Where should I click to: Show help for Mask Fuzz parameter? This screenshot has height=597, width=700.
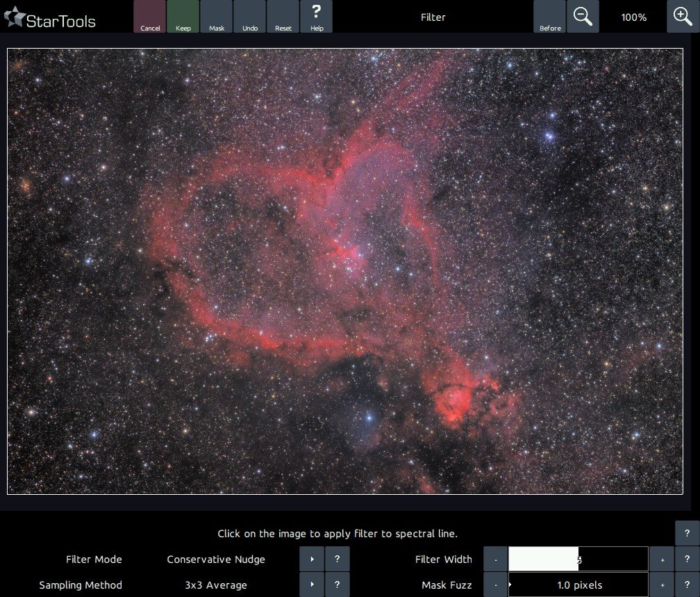(x=687, y=585)
